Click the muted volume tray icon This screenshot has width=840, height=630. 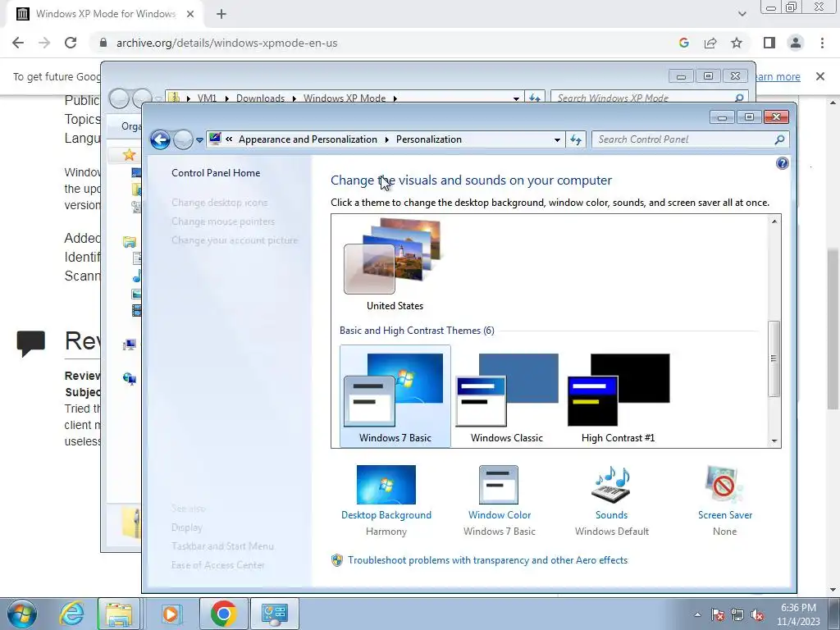click(x=757, y=614)
